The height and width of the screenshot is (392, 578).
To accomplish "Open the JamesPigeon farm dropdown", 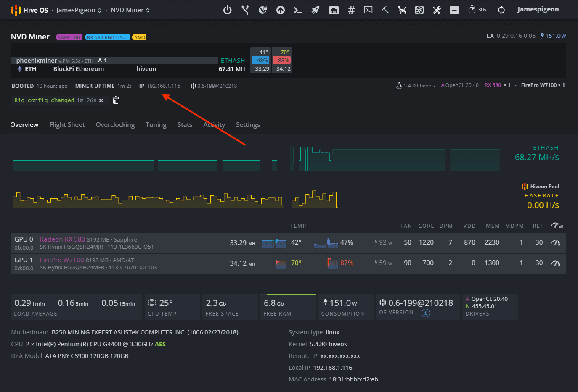I will (x=79, y=10).
